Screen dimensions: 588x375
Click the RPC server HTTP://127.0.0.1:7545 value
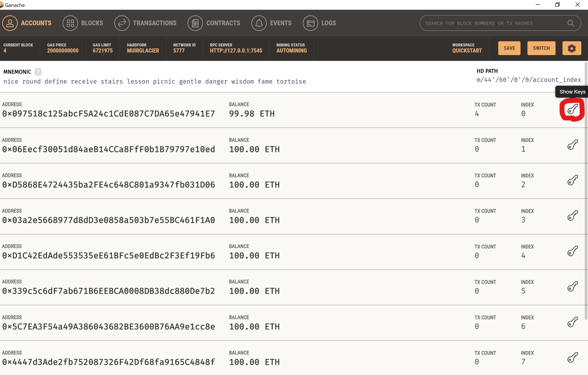pos(236,51)
